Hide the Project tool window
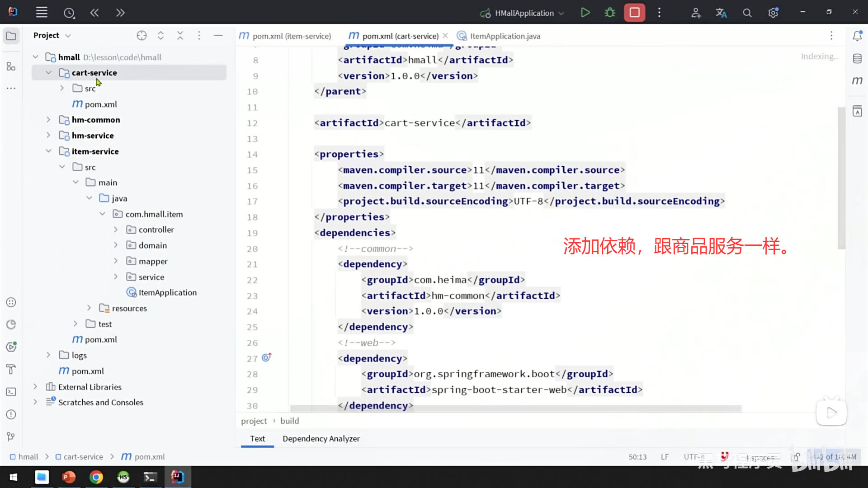Screen dimensions: 868x488 [218, 36]
